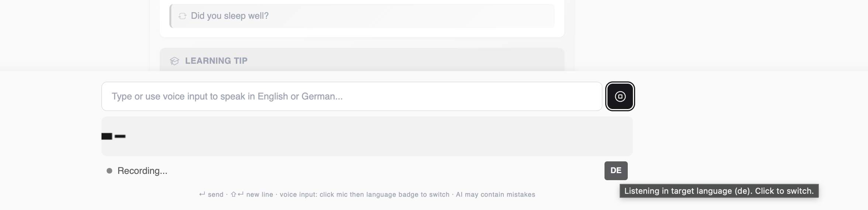Focus the English or German message field

(x=351, y=97)
